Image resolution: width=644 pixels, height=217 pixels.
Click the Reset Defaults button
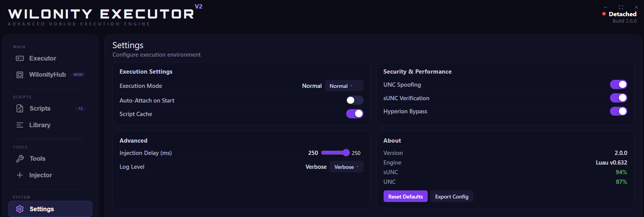pyautogui.click(x=405, y=197)
